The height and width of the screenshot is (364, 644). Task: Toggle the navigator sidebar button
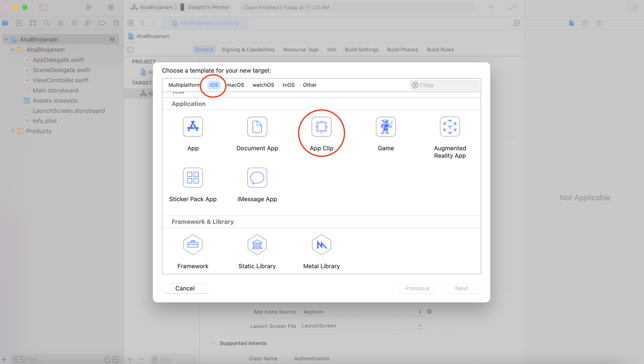tap(43, 7)
